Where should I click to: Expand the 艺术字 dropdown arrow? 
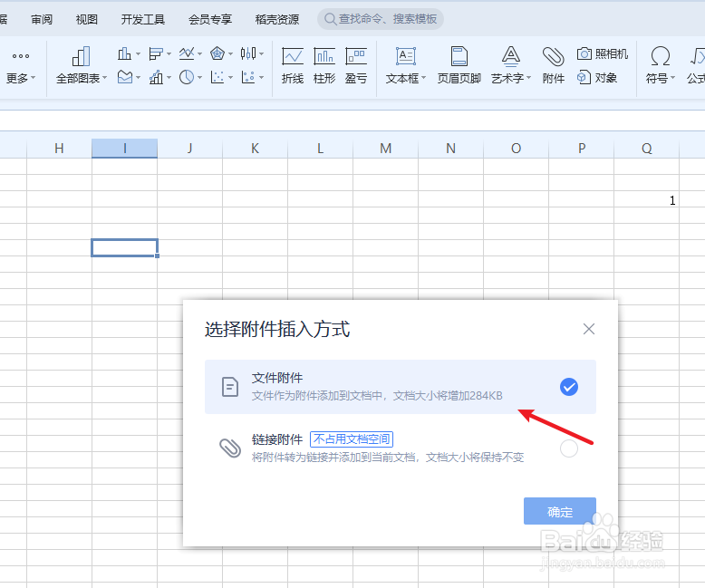pos(529,78)
